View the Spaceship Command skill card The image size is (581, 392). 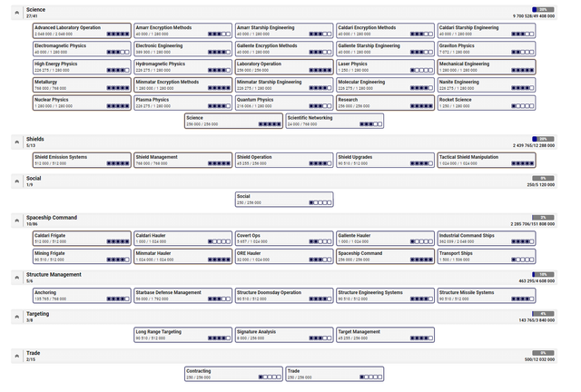(x=385, y=257)
